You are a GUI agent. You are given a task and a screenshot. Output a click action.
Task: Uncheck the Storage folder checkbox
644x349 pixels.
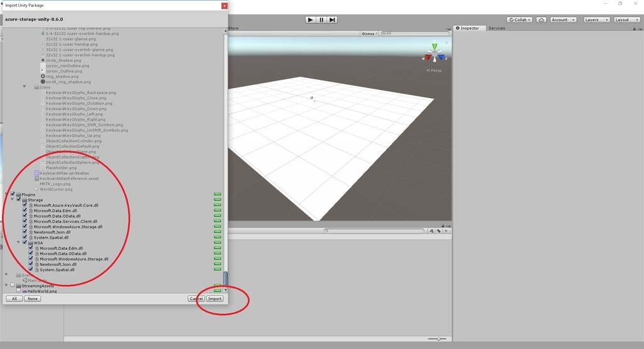coord(18,199)
